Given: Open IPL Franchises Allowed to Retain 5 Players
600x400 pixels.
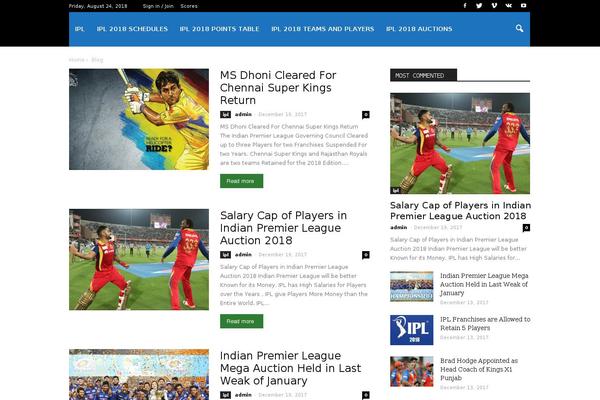Looking at the screenshot, I should (x=485, y=323).
